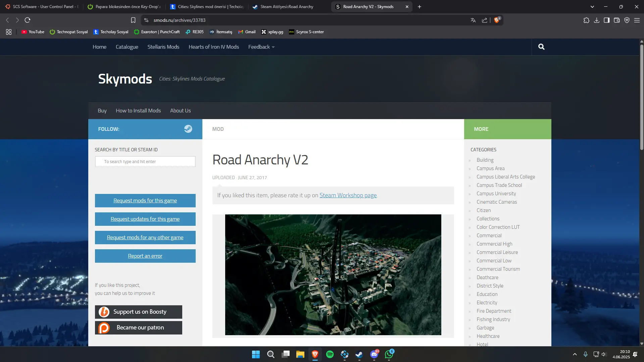Open the Fire Department category
This screenshot has height=362, width=644.
[x=494, y=311]
